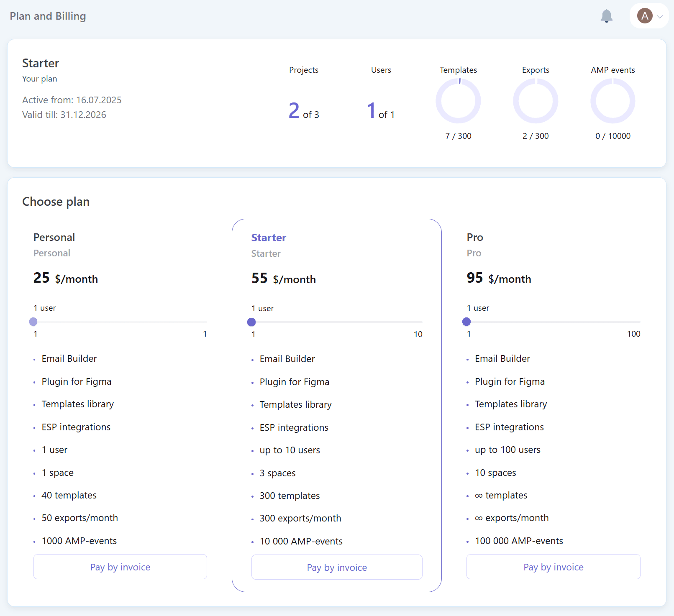Pay by invoice for Personal plan
Image resolution: width=674 pixels, height=616 pixels.
pyautogui.click(x=120, y=567)
